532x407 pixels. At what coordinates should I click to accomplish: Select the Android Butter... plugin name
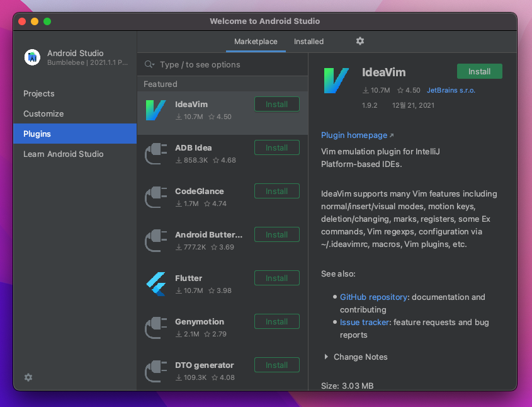point(208,234)
